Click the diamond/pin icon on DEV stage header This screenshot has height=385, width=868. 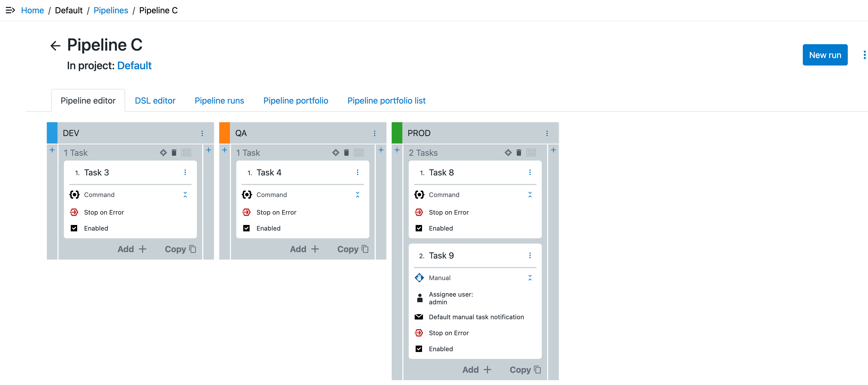click(x=163, y=153)
